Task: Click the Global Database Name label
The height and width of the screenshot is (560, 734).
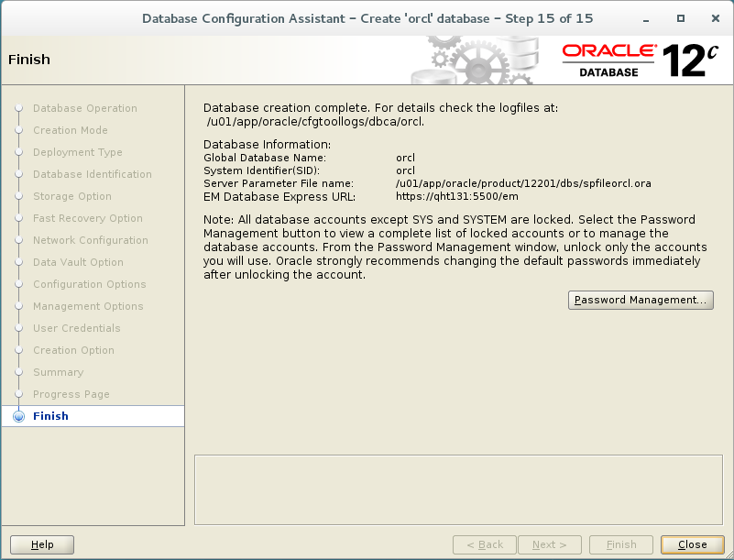Action: click(x=265, y=158)
